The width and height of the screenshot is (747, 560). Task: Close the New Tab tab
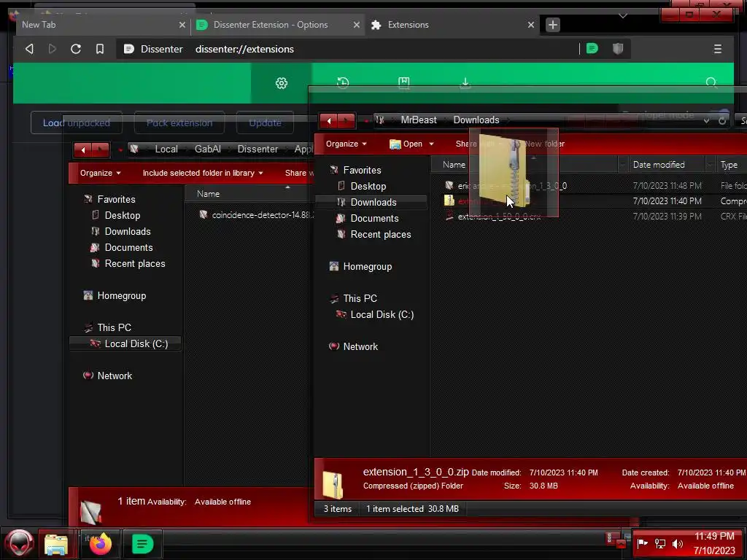tap(182, 25)
